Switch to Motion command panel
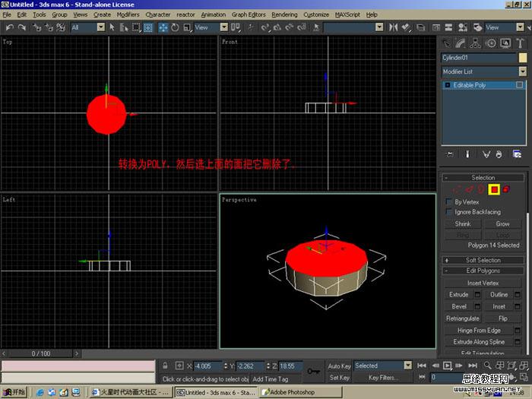Screen dimensions: 532x399 (x=490, y=43)
